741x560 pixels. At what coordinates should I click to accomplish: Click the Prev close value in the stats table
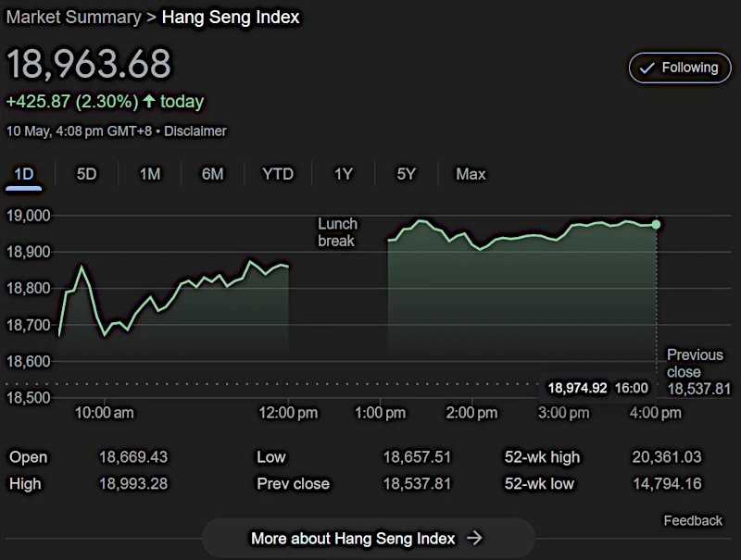point(417,483)
